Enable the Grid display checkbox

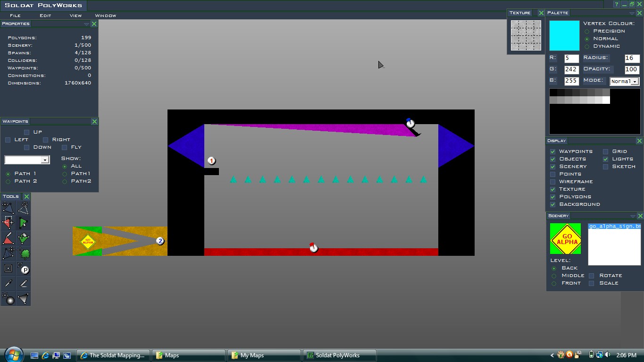(x=605, y=152)
